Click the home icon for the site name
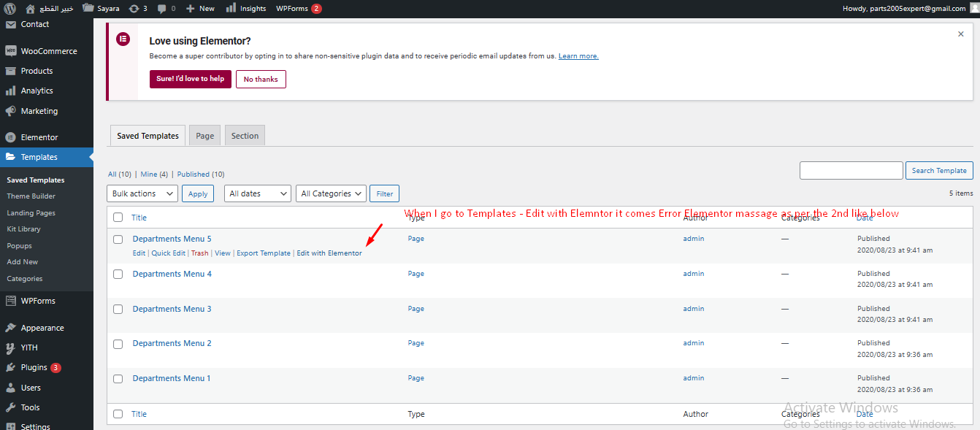980x430 pixels. [30, 9]
